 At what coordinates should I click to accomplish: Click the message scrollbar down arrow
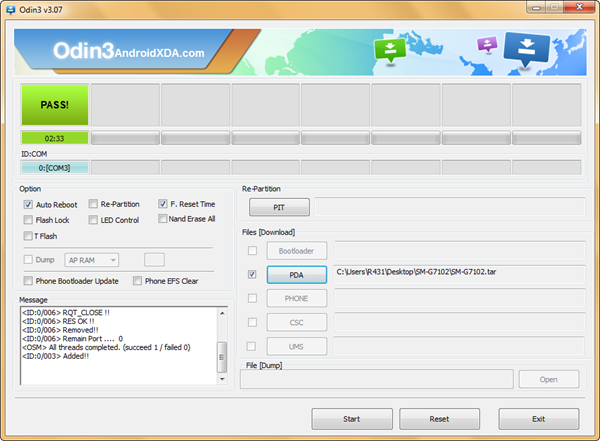pyautogui.click(x=222, y=379)
